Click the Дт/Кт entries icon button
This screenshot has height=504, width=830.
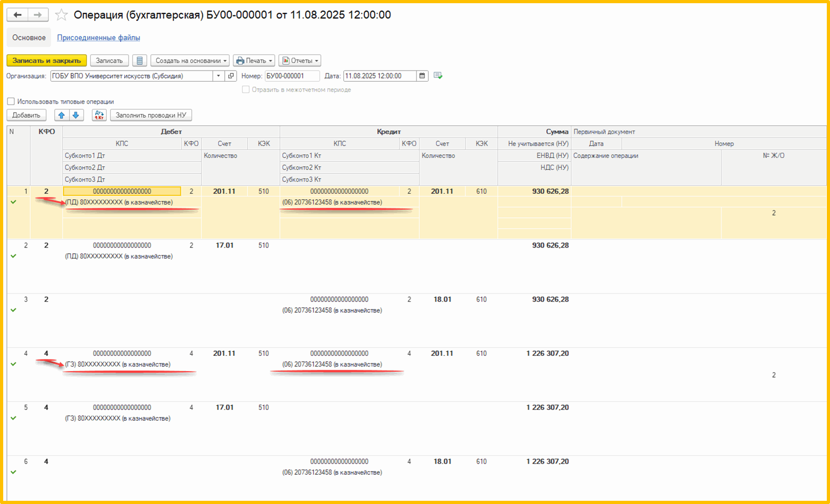click(x=99, y=115)
